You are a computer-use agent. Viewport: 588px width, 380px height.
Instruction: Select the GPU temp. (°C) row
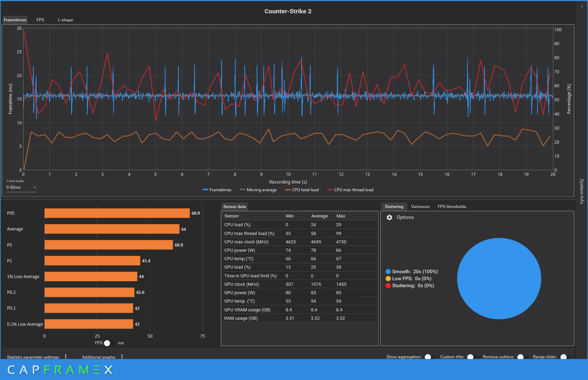click(300, 301)
